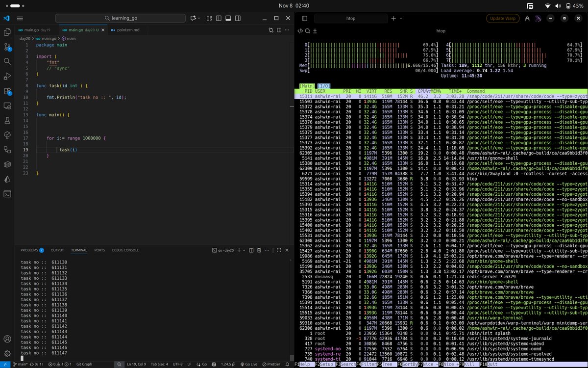Open the Explorer view in VS Code
Viewport: 588px width, 368px height.
[7, 32]
